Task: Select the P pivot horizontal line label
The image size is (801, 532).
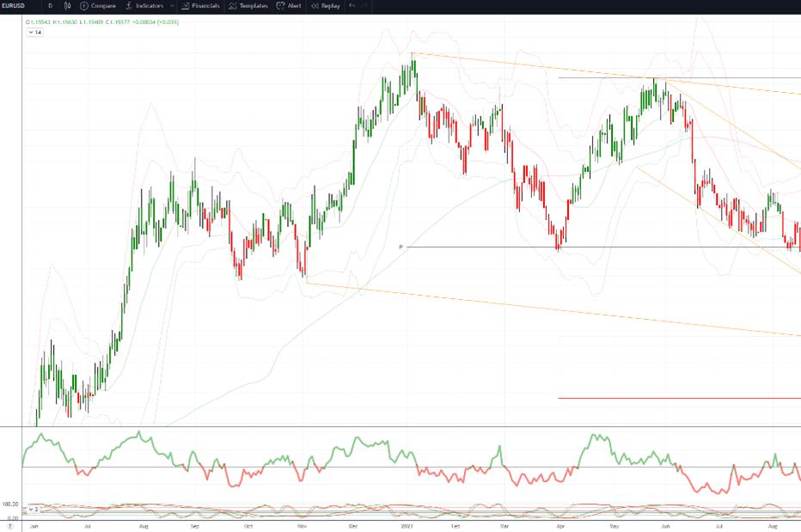Action: click(x=401, y=247)
